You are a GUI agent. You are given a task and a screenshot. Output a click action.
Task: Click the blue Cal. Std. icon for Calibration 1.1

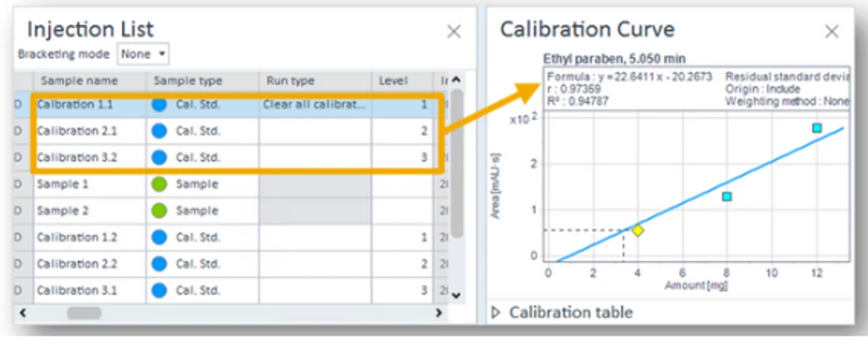click(159, 105)
